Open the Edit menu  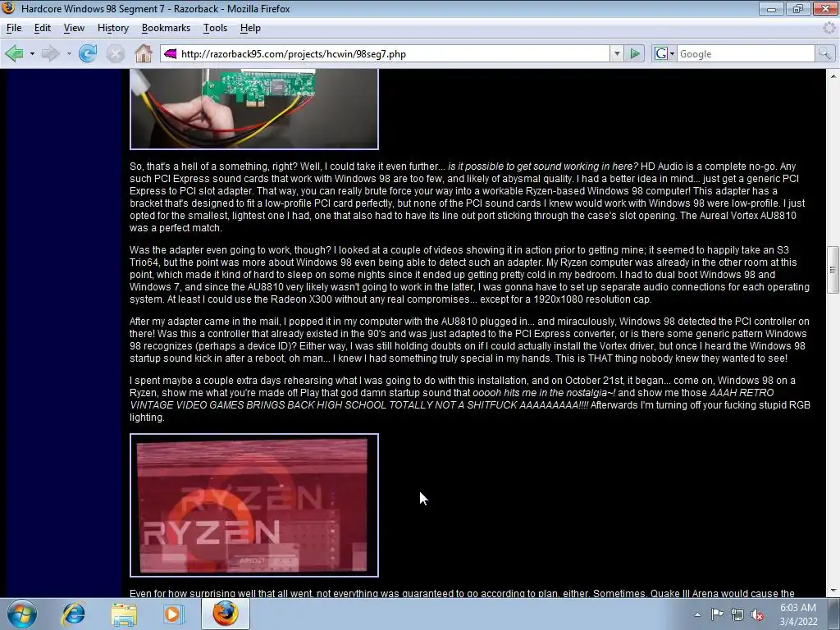coord(43,28)
